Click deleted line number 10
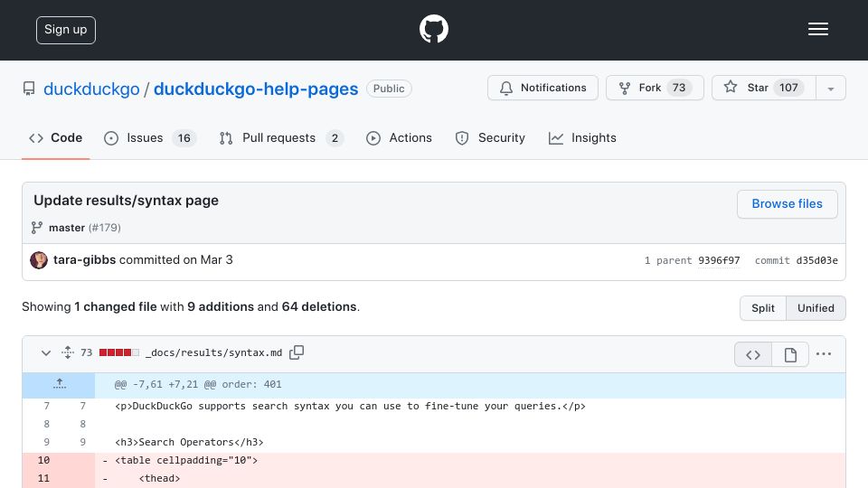Screen dimensions: 868x488 tap(43, 460)
